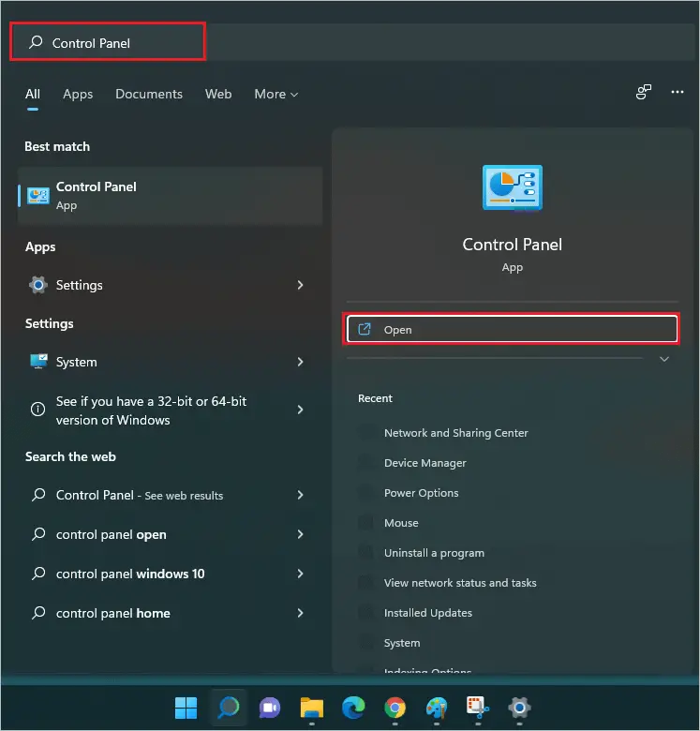The height and width of the screenshot is (731, 700).
Task: Open recent Uninstall a program
Action: point(434,553)
